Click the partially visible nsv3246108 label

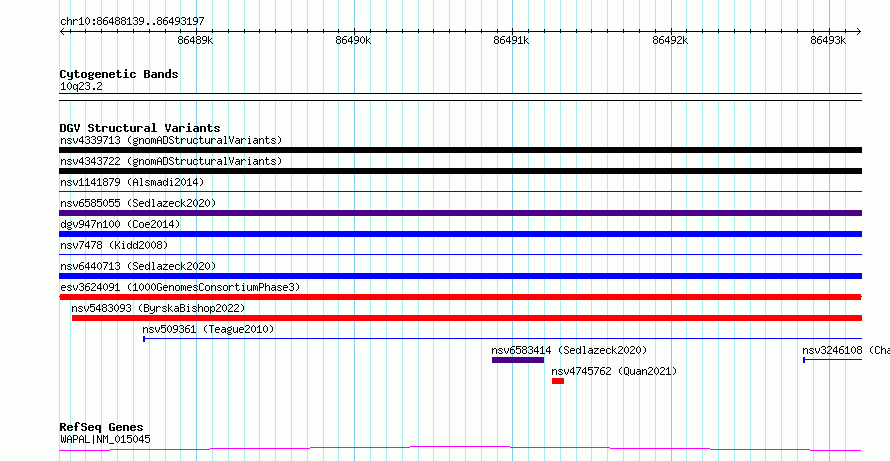coord(846,350)
